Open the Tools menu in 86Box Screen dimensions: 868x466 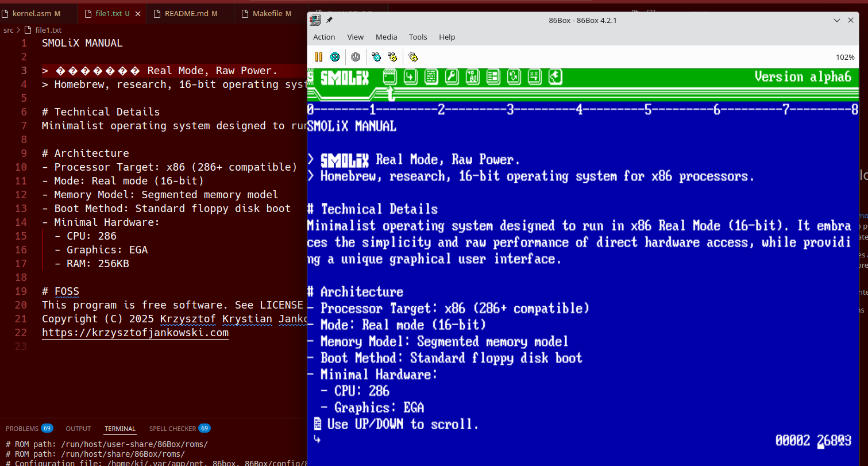[418, 37]
